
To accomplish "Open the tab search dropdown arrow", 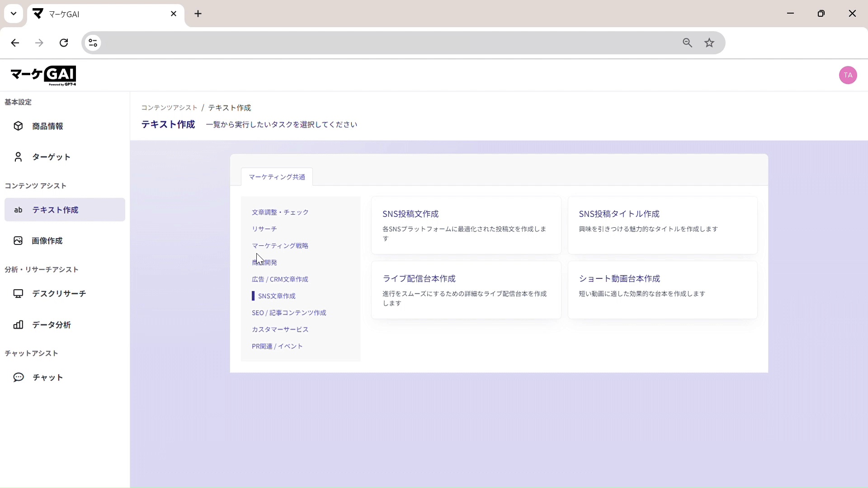I will point(14,14).
